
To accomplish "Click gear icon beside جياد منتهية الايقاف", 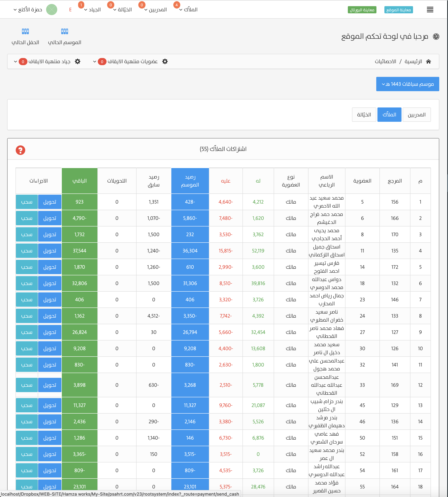I will coord(78,62).
